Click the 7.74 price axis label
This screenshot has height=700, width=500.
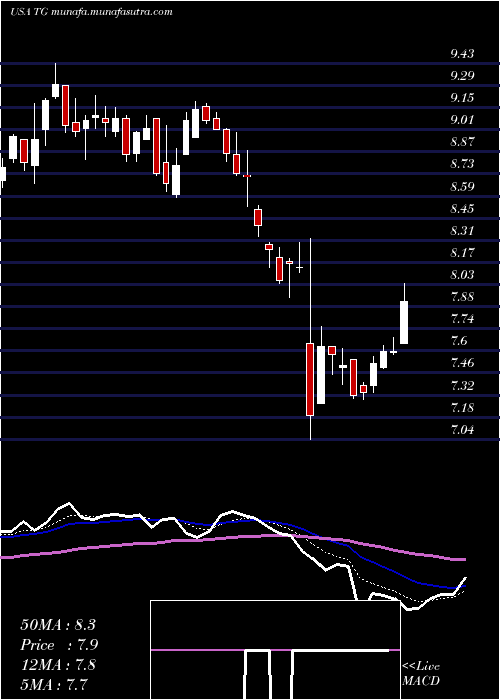(462, 319)
